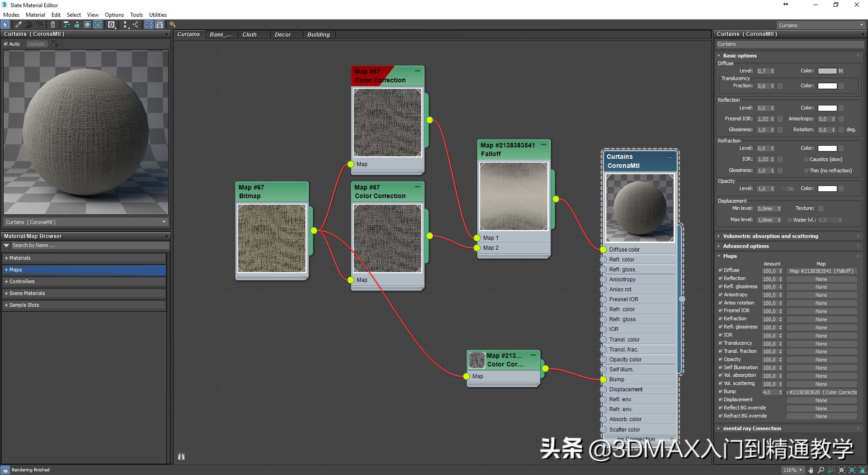This screenshot has width=868, height=475.
Task: Switch to the Cloth tab
Action: click(x=250, y=34)
